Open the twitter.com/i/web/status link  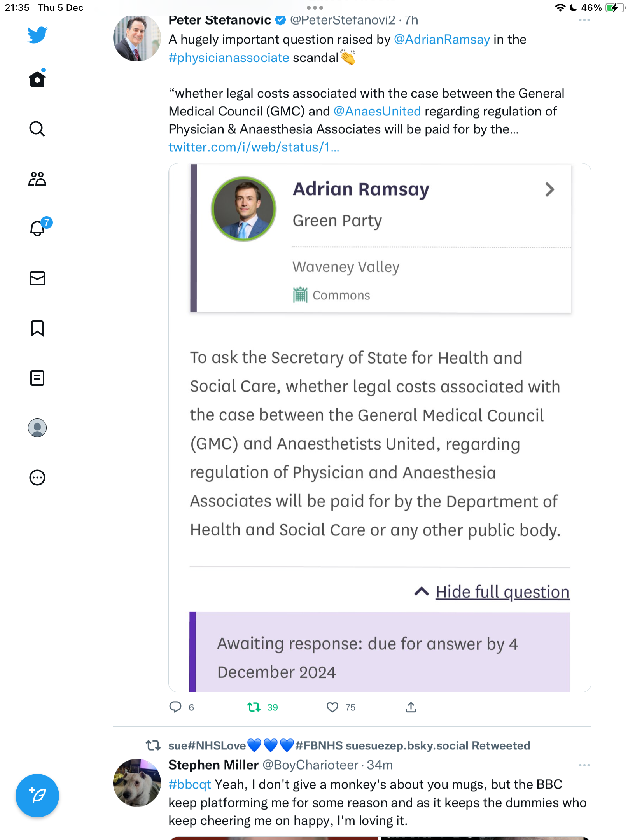[x=254, y=147]
